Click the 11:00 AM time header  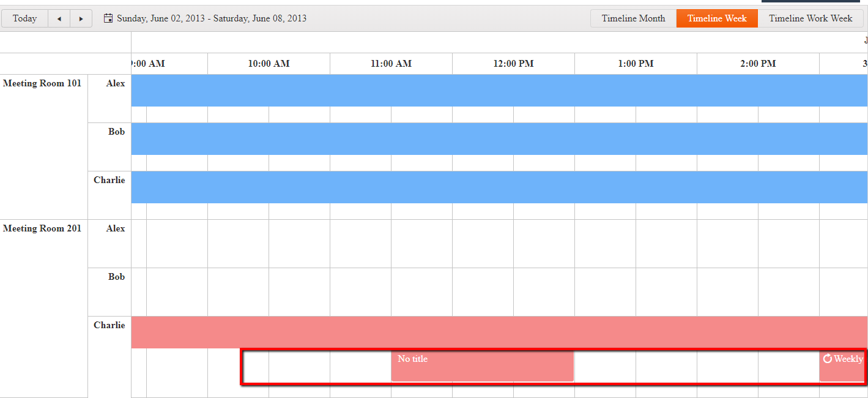391,64
